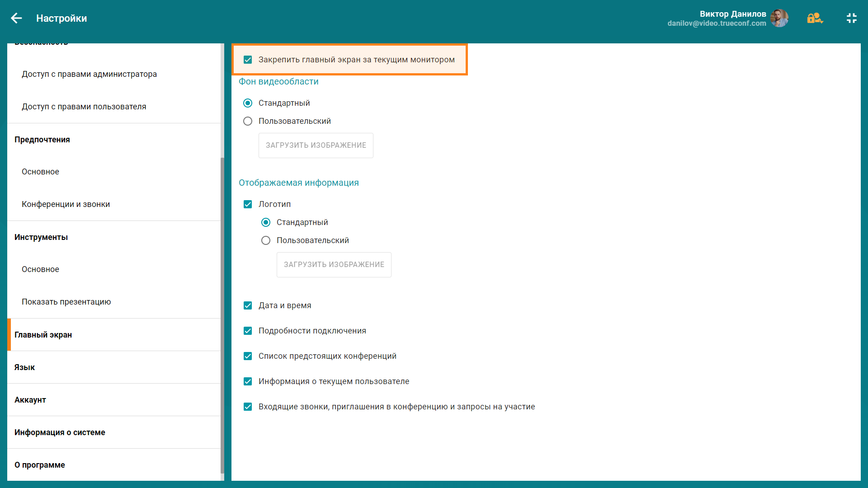Open the user avatar of Виктор Данилов
This screenshot has width=868, height=488.
pyautogui.click(x=779, y=18)
